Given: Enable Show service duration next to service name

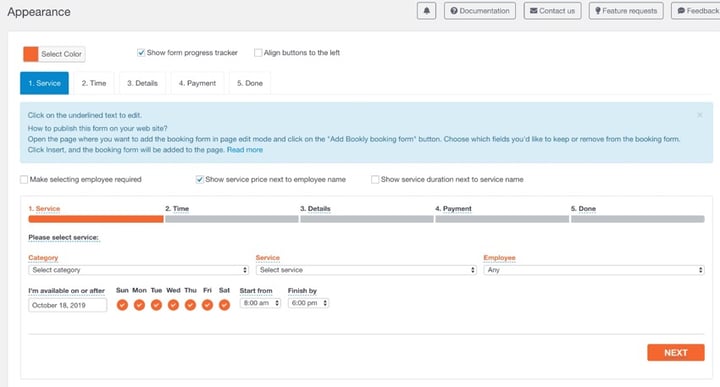Looking at the screenshot, I should [x=375, y=179].
